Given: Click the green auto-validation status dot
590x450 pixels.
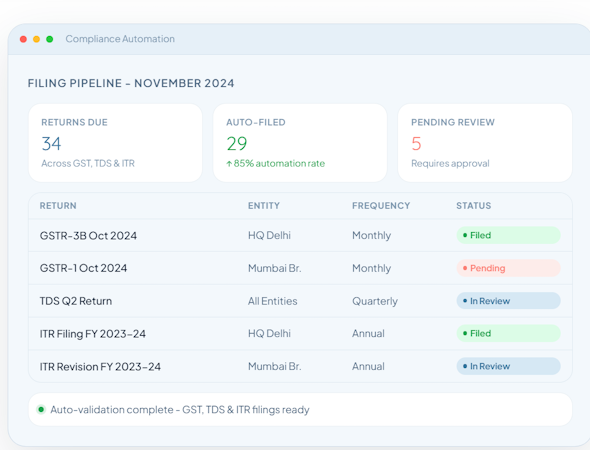Looking at the screenshot, I should click(41, 409).
